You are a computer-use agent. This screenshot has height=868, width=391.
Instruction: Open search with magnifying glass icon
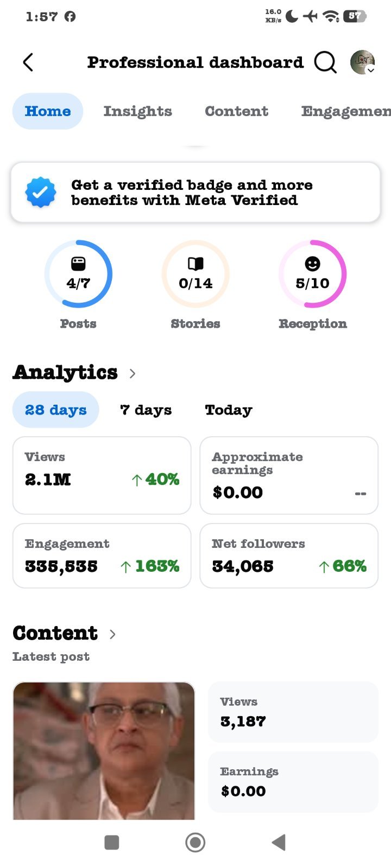coord(325,62)
